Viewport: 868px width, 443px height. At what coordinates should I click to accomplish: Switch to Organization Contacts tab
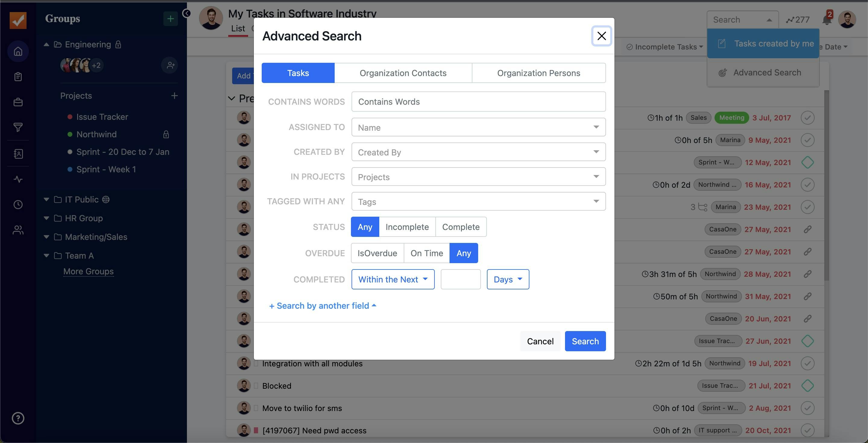point(403,73)
